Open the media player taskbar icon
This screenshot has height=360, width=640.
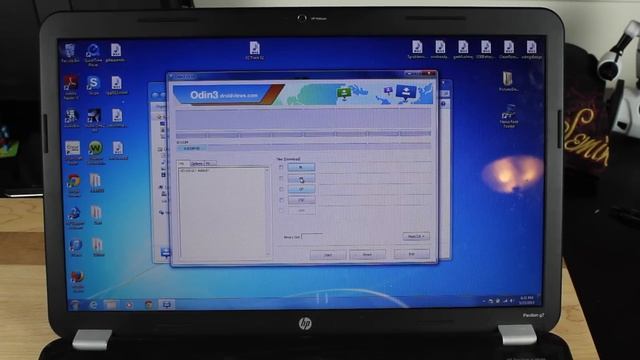(129, 304)
